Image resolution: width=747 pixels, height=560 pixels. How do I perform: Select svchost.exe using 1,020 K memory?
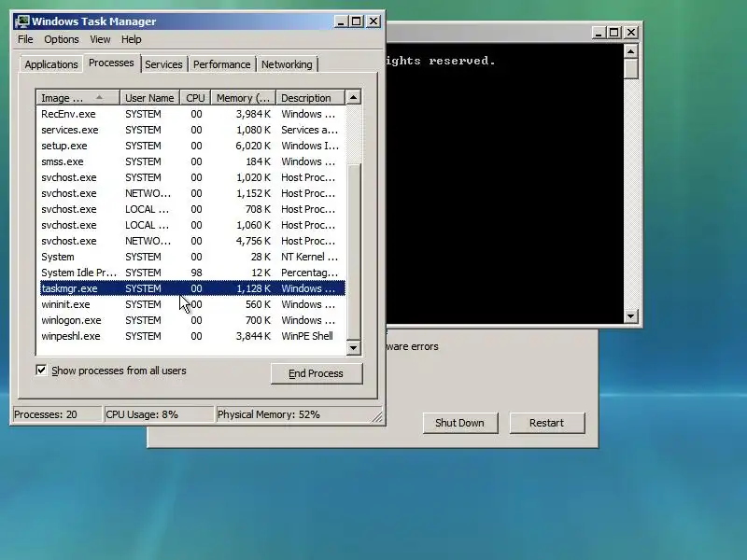pyautogui.click(x=192, y=177)
